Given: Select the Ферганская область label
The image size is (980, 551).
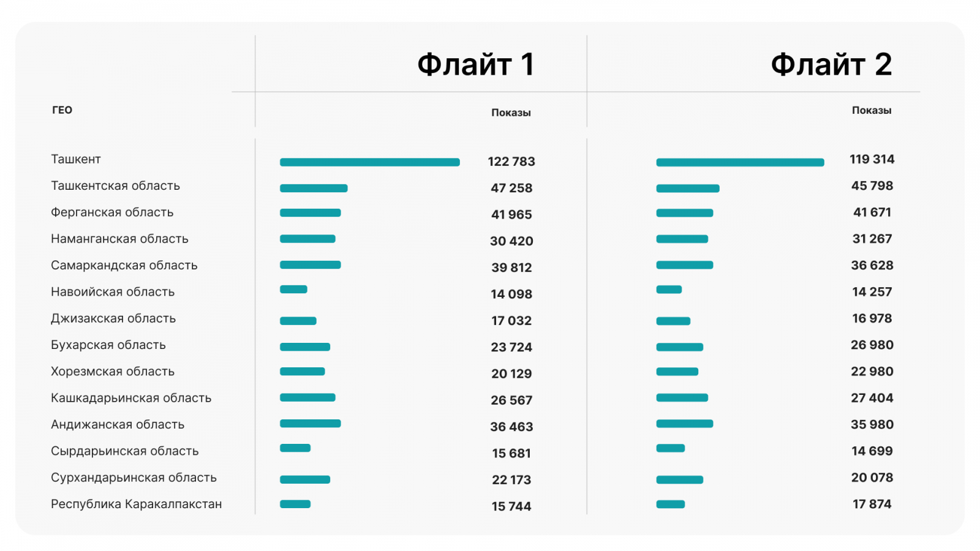Looking at the screenshot, I should click(112, 212).
